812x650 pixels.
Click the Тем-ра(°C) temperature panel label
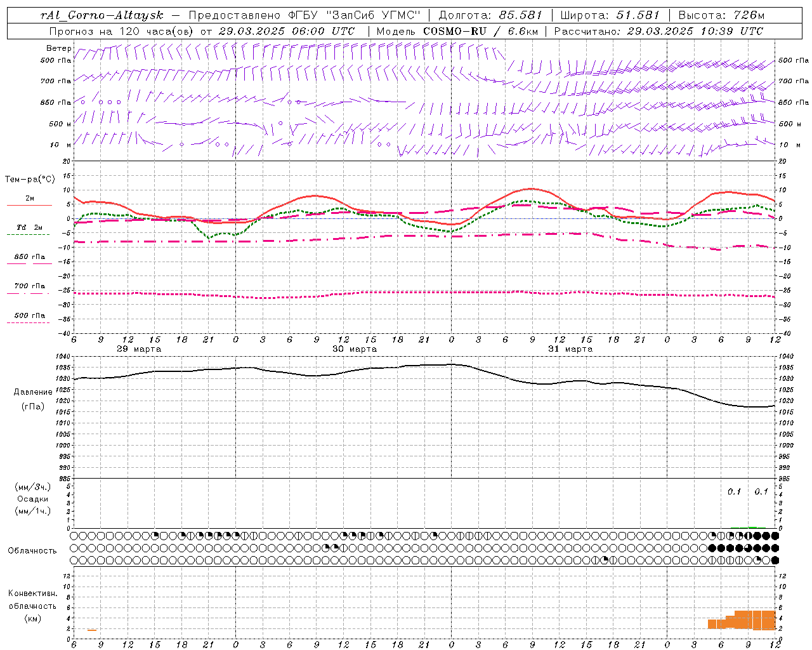[x=30, y=180]
